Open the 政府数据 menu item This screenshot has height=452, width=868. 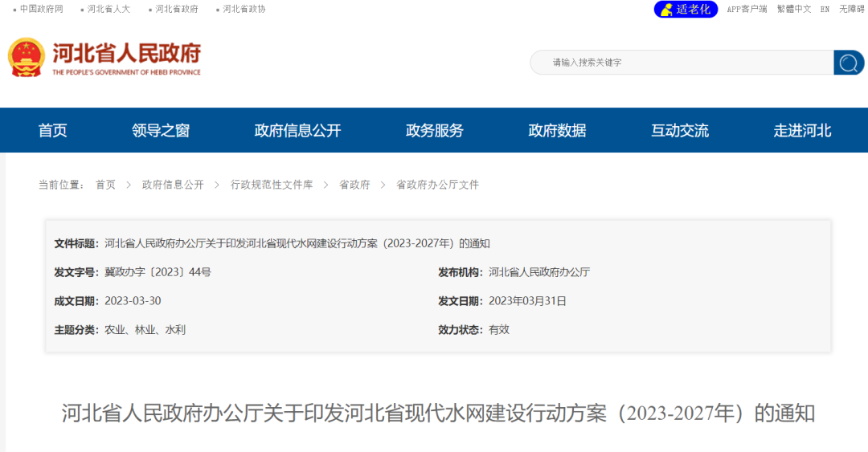pos(557,131)
